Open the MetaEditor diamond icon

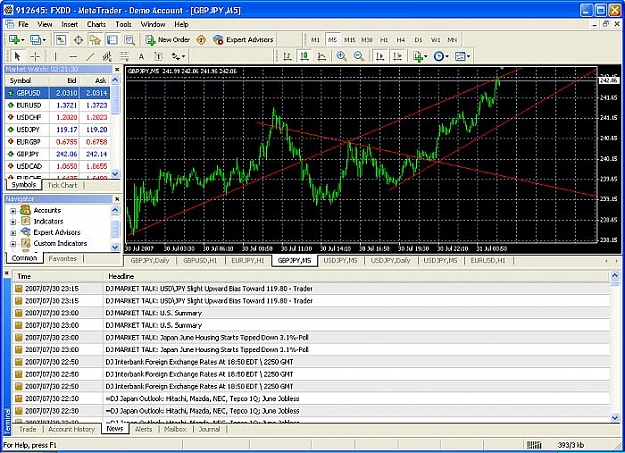click(x=201, y=39)
